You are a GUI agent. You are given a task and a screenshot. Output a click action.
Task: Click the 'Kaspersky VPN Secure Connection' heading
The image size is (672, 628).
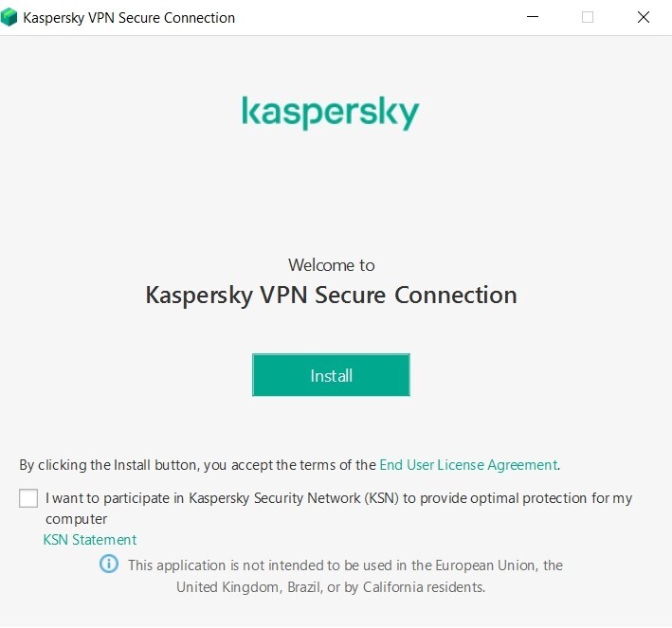(x=331, y=295)
